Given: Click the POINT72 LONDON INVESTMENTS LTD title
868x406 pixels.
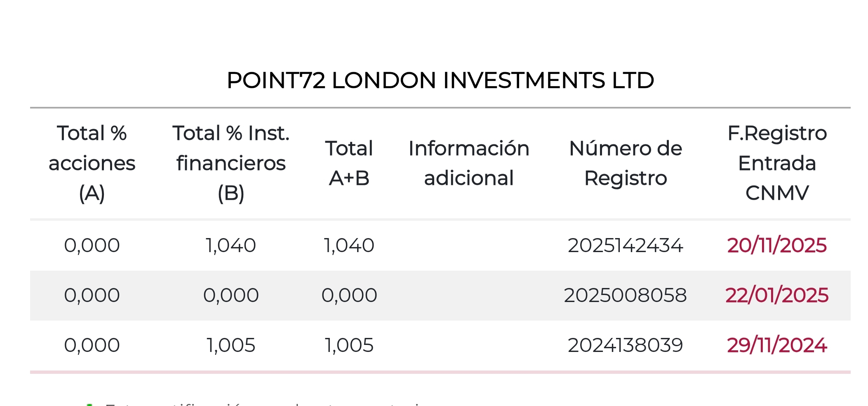Looking at the screenshot, I should tap(440, 80).
